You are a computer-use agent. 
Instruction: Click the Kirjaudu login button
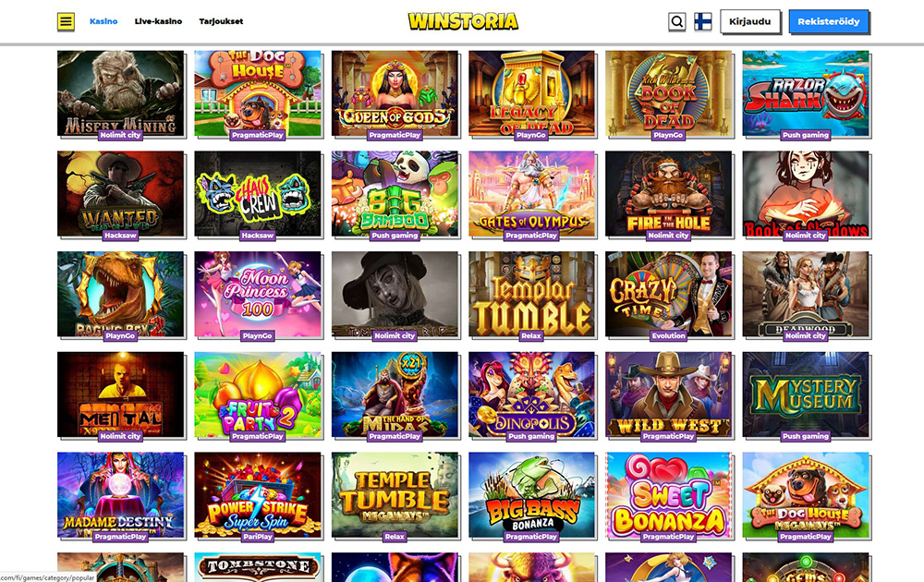click(750, 22)
